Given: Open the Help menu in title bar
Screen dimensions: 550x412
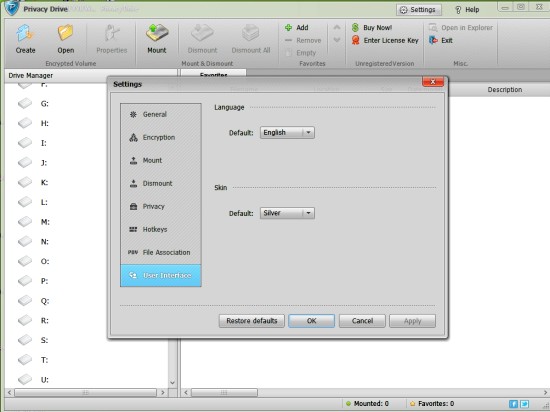Looking at the screenshot, I should pyautogui.click(x=467, y=10).
